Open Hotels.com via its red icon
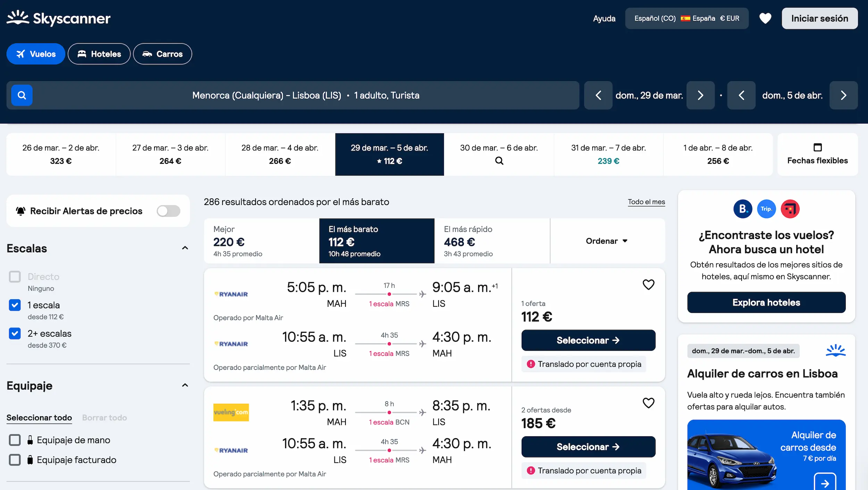This screenshot has width=868, height=490. 790,209
